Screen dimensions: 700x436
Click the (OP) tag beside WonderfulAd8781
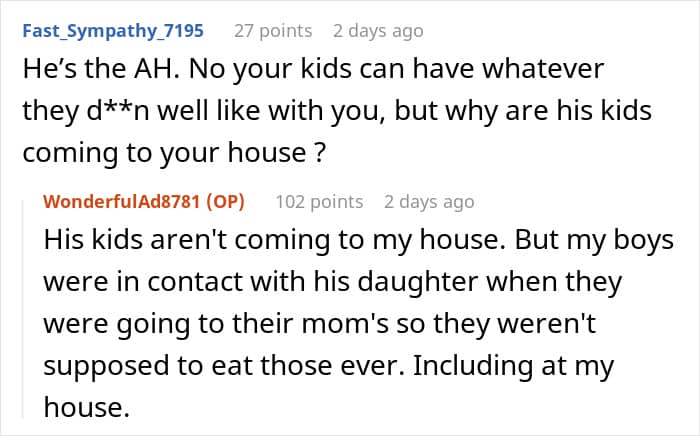[225, 202]
